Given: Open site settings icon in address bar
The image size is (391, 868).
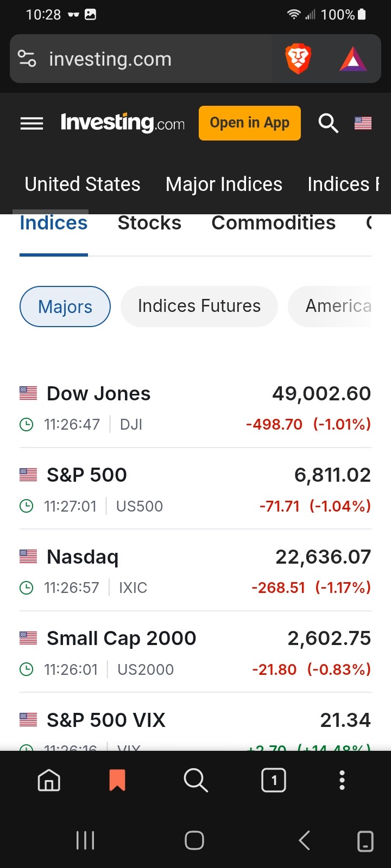Looking at the screenshot, I should pyautogui.click(x=27, y=59).
